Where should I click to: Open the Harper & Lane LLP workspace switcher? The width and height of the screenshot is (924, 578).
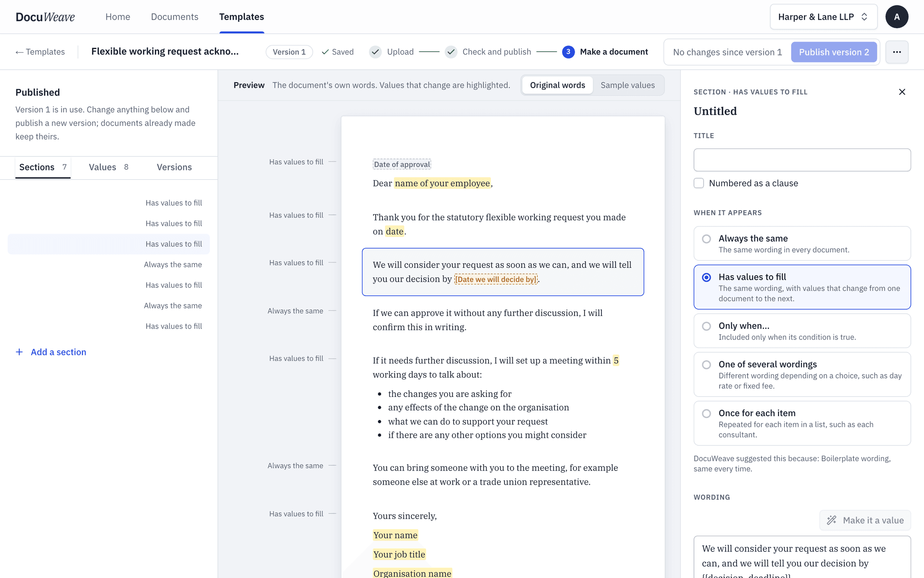coord(824,17)
